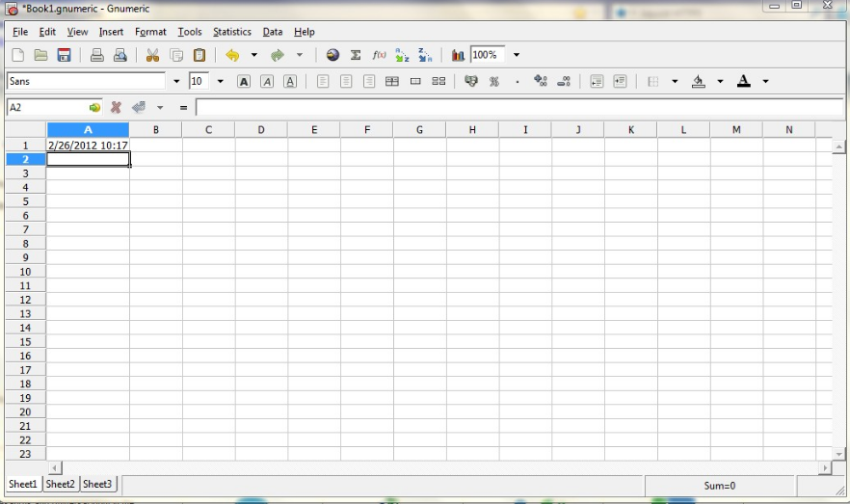The width and height of the screenshot is (850, 504).
Task: Click the red X cancel-edit button
Action: (x=117, y=108)
